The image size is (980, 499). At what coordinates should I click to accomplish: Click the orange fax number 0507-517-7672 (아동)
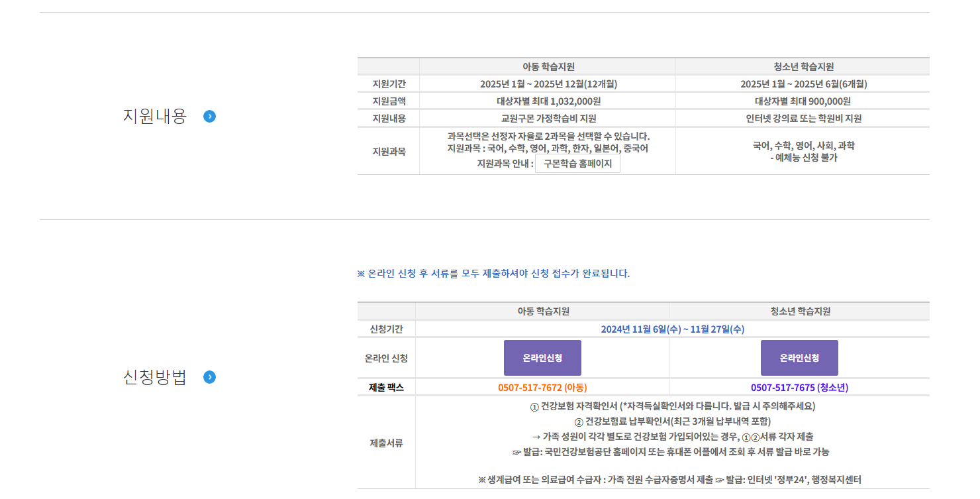pyautogui.click(x=542, y=388)
